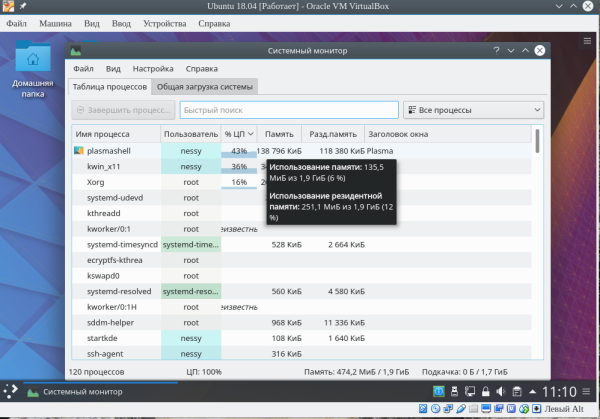The width and height of the screenshot is (600, 419).
Task: Select the Таблица процессов tab
Action: 110,87
